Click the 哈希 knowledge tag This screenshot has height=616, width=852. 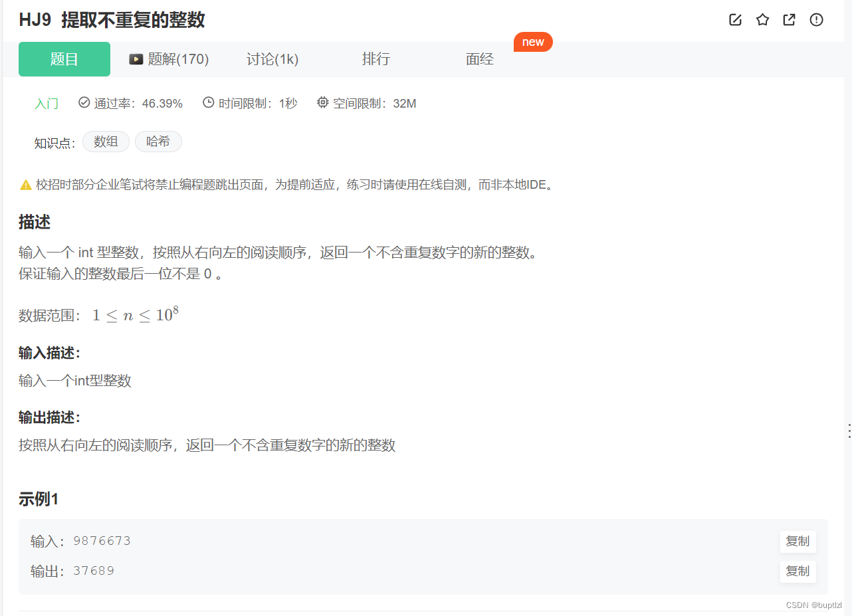click(x=158, y=142)
